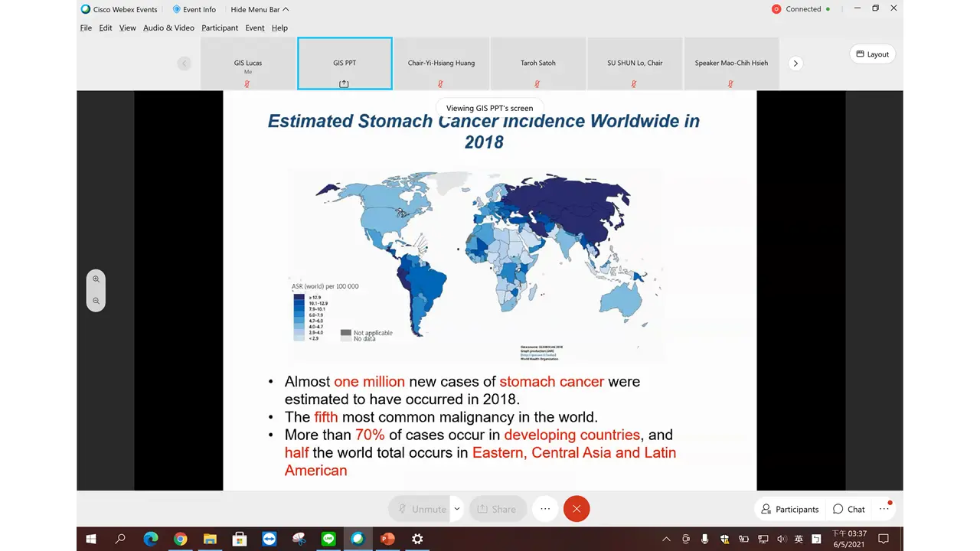Click the Share button
The image size is (980, 551).
496,509
